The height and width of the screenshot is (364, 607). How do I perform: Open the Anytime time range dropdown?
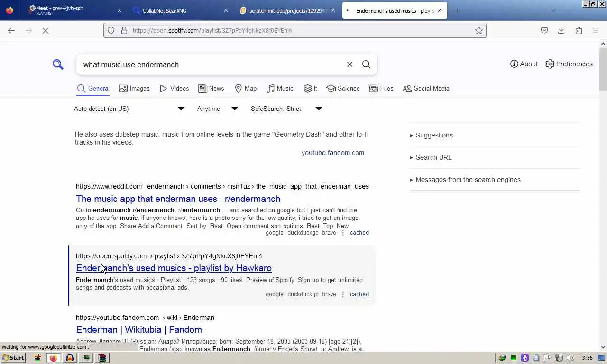coord(217,109)
